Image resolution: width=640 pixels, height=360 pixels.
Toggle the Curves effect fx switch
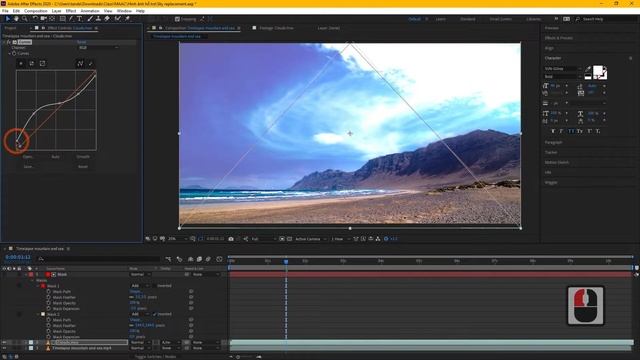9,42
